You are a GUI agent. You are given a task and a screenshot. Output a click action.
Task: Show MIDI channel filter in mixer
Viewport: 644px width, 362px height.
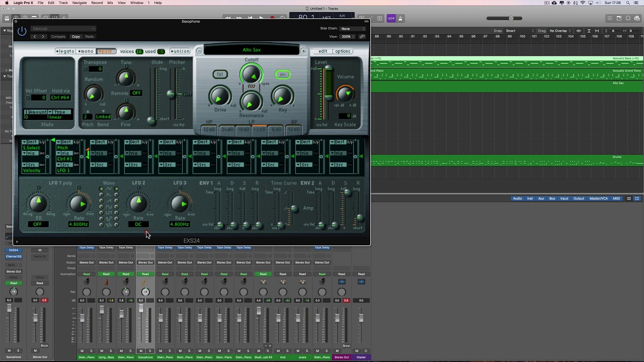click(x=616, y=199)
